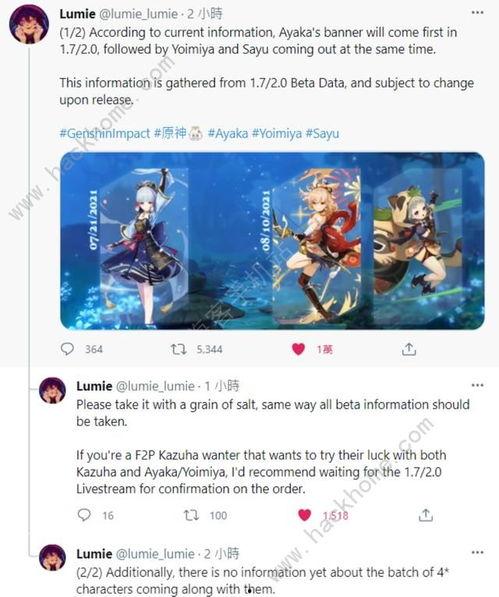
Task: Unlike the first tweet's heart icon
Action: pos(298,349)
